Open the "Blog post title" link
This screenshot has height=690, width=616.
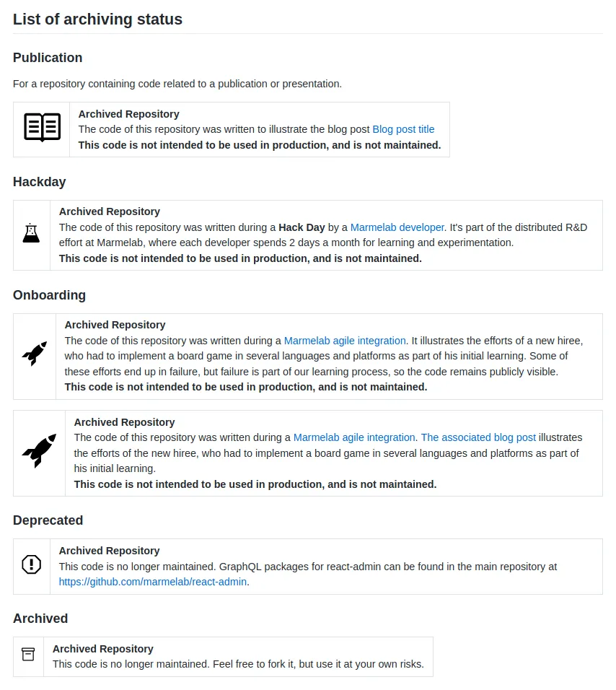pyautogui.click(x=403, y=129)
